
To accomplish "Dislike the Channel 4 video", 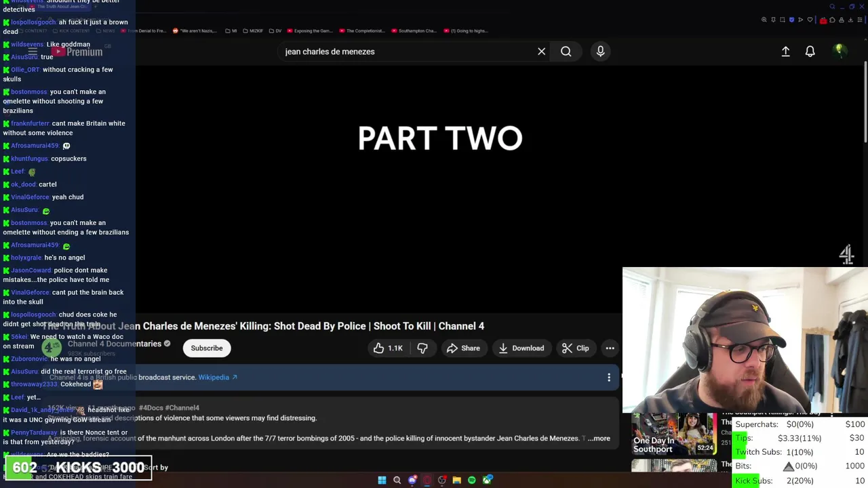I will (422, 348).
